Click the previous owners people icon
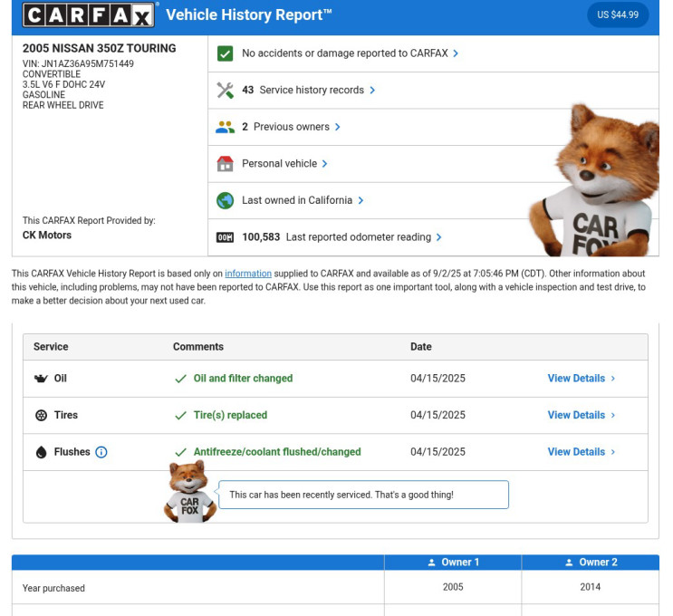This screenshot has height=616, width=673. tap(226, 127)
